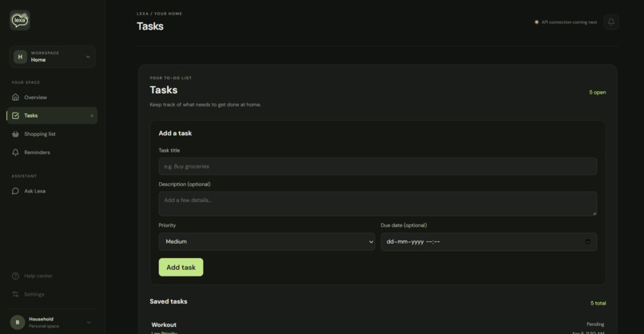Focus the Task title input field
Screen dimensions: 644x334
tap(378, 166)
